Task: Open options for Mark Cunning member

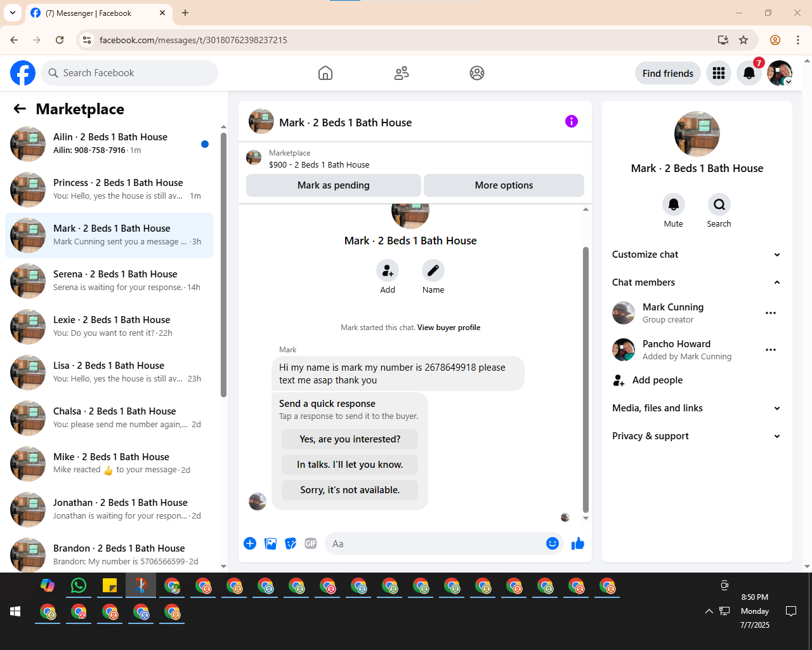Action: [771, 313]
